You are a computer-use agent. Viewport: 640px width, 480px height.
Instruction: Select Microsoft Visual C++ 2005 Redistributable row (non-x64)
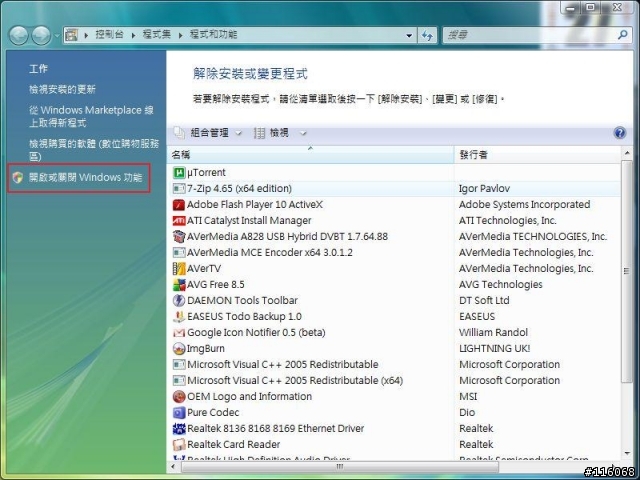pyautogui.click(x=394, y=364)
